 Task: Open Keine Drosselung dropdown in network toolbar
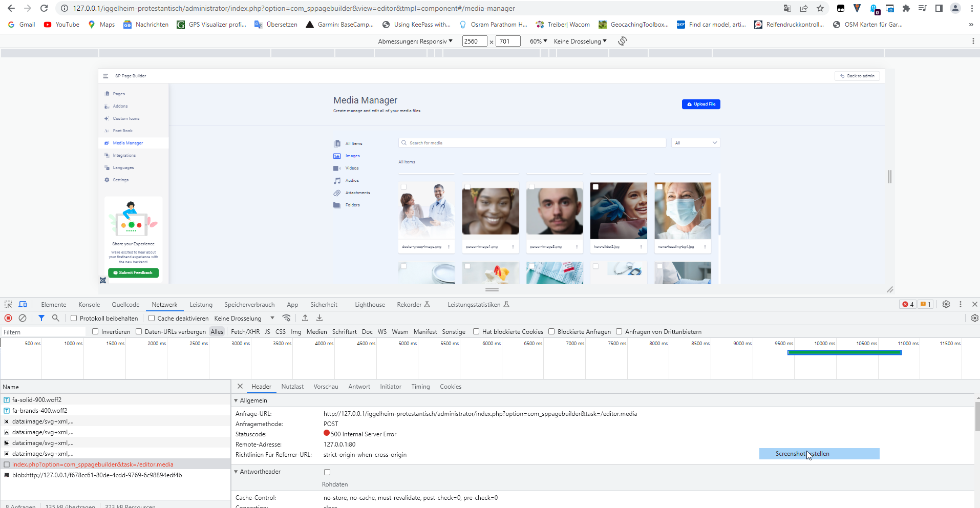click(x=244, y=318)
